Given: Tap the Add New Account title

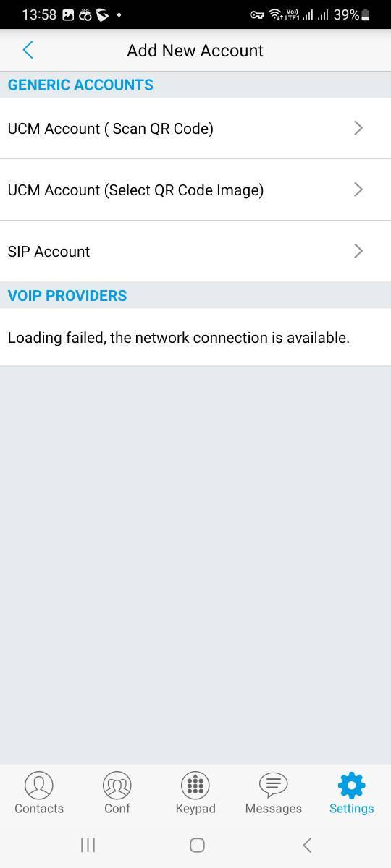Looking at the screenshot, I should coord(195,51).
